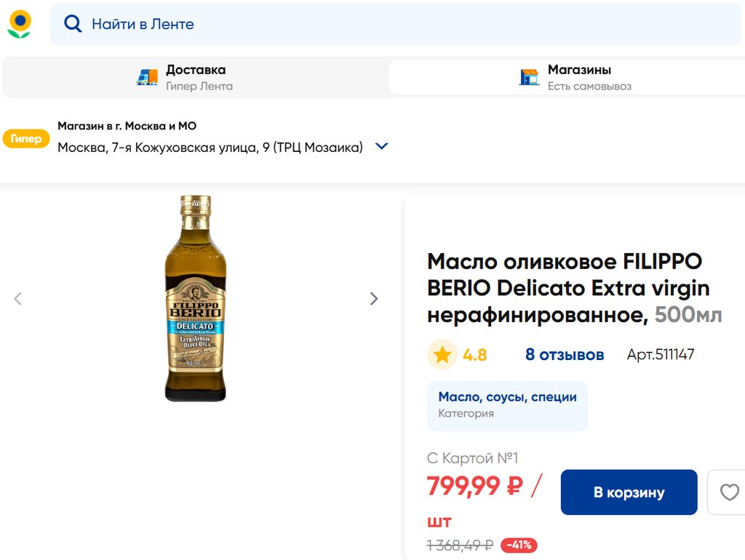745x560 pixels.
Task: Show the previous product image
Action: pos(18,298)
